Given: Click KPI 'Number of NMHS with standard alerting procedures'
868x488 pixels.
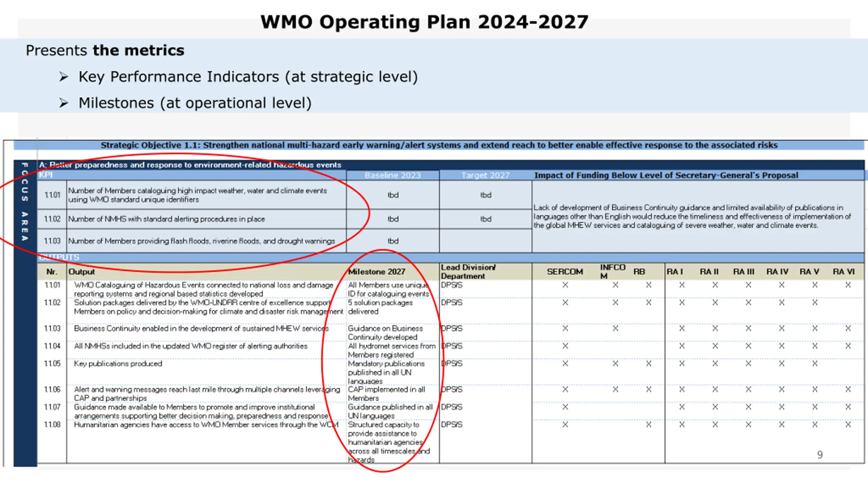Looking at the screenshot, I should (x=166, y=219).
